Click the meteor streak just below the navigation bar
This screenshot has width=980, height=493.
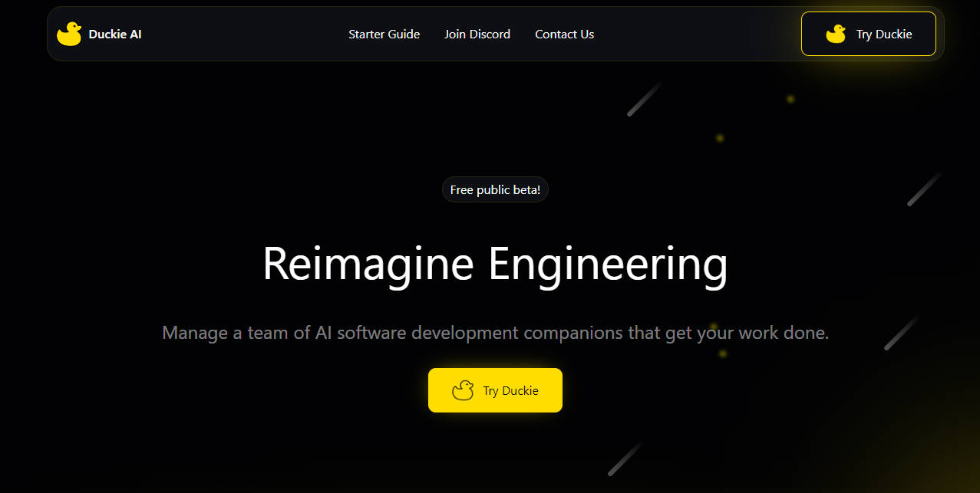coord(645,100)
